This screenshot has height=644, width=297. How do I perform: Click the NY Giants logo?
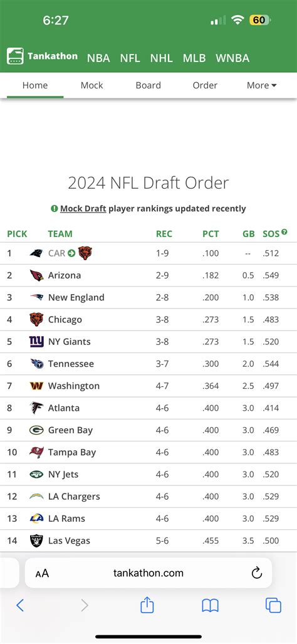tap(36, 342)
